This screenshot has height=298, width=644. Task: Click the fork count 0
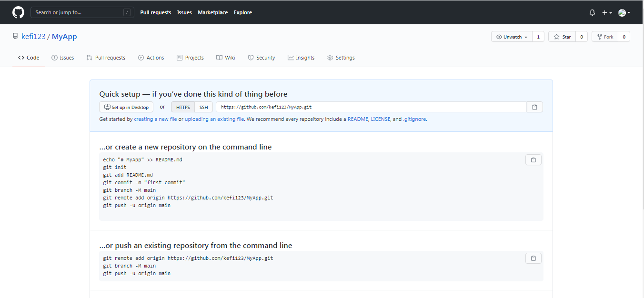(x=624, y=37)
